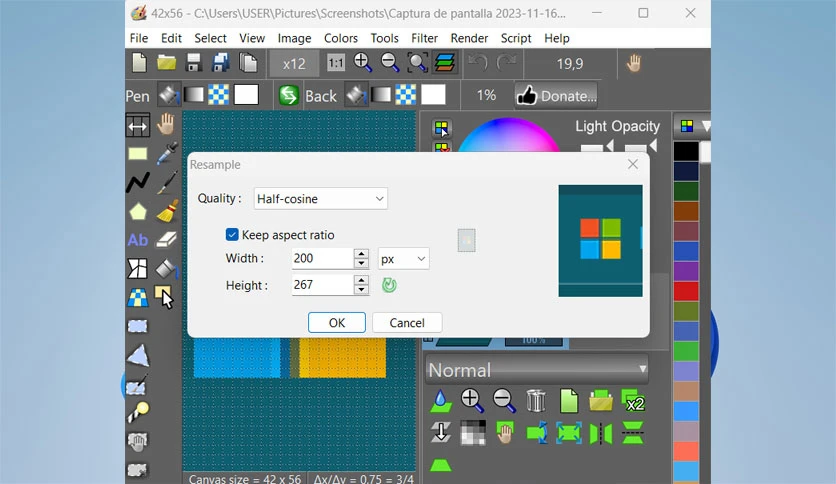This screenshot has height=484, width=836.
Task: Click the New file icon in toolbar
Action: pyautogui.click(x=139, y=63)
